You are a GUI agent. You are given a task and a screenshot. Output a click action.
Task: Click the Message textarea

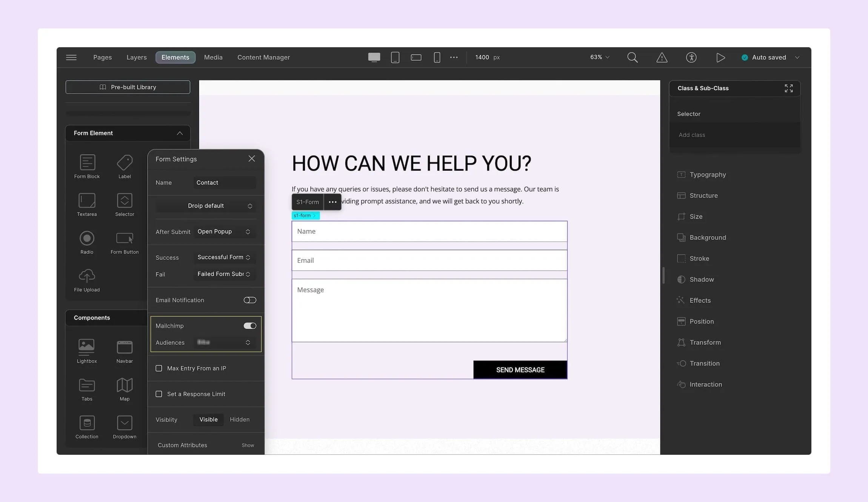(429, 311)
